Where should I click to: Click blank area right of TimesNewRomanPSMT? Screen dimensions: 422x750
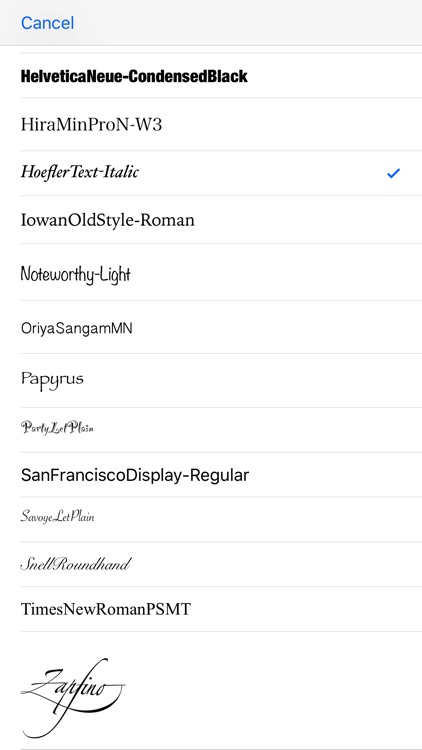coord(306,609)
